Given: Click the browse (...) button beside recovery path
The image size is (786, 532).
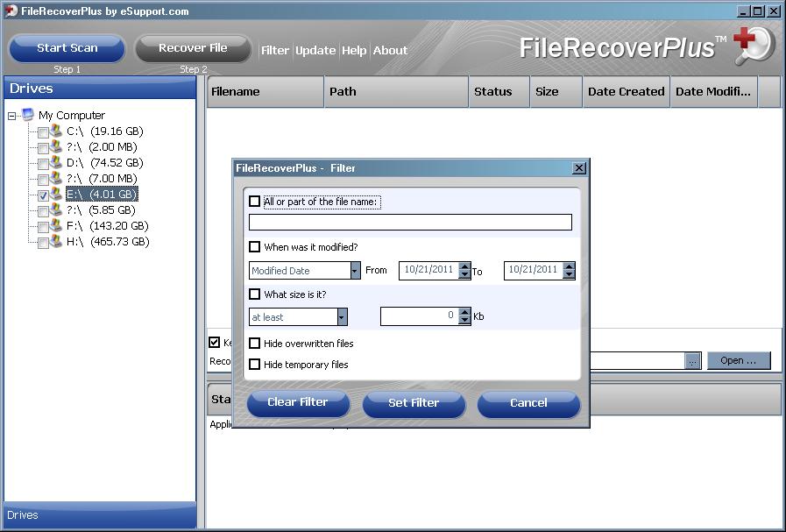Looking at the screenshot, I should [693, 361].
